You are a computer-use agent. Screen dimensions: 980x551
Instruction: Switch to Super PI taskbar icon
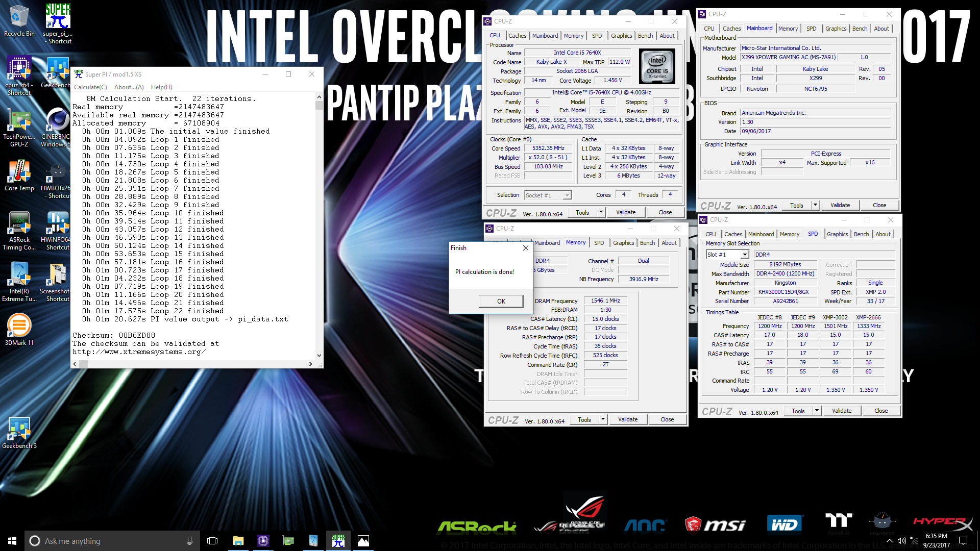point(338,541)
